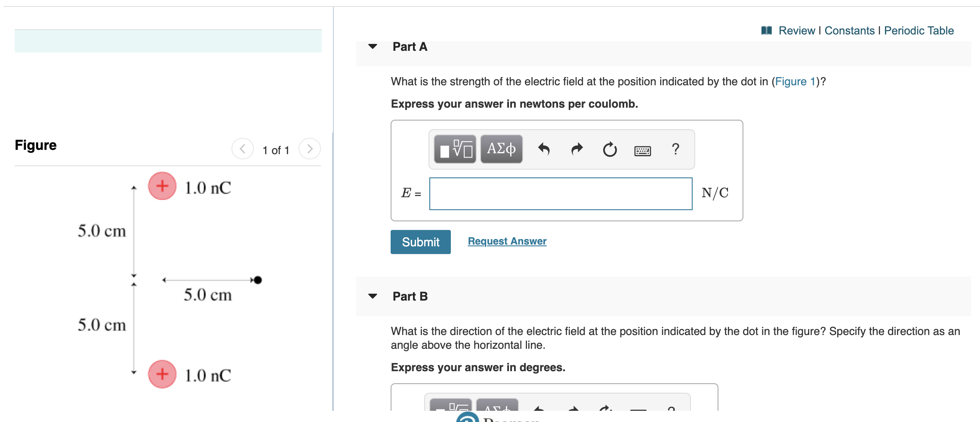Click the help question mark in the equation toolbar
The image size is (980, 422).
[x=675, y=150]
